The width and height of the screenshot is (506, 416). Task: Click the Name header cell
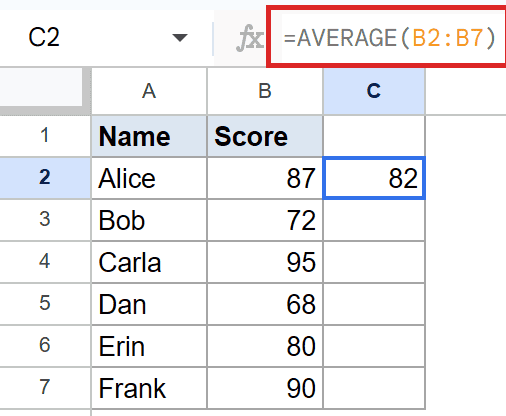[149, 136]
